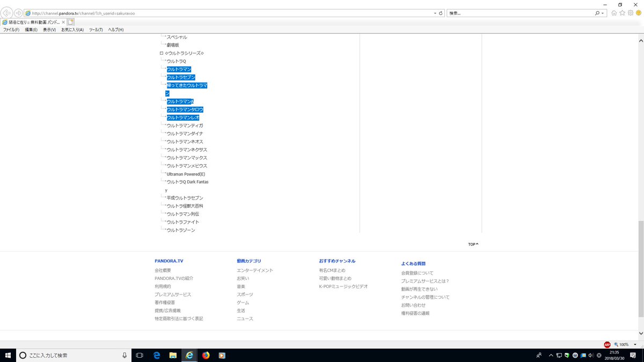
Task: Click the Adblock Plus ABP status icon
Action: click(x=607, y=344)
